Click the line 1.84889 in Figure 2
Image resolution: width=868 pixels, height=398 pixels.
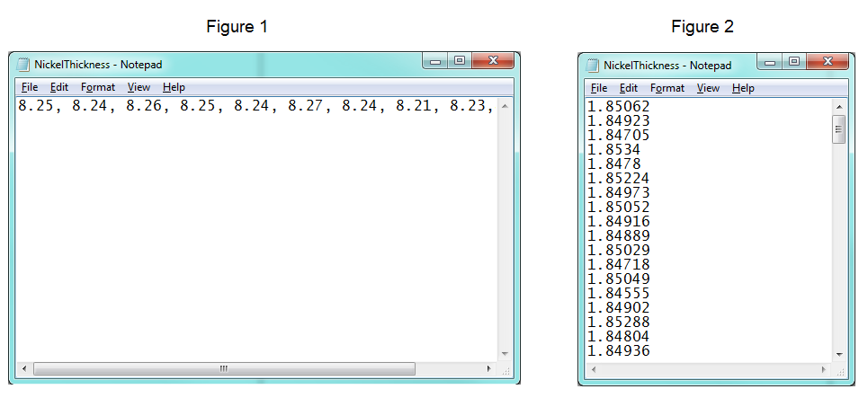(618, 235)
